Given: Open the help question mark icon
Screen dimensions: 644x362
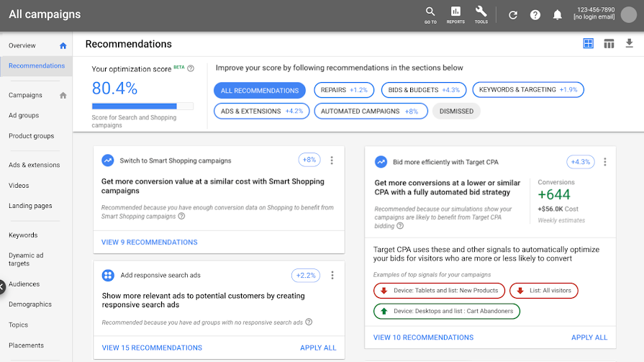Looking at the screenshot, I should 535,15.
